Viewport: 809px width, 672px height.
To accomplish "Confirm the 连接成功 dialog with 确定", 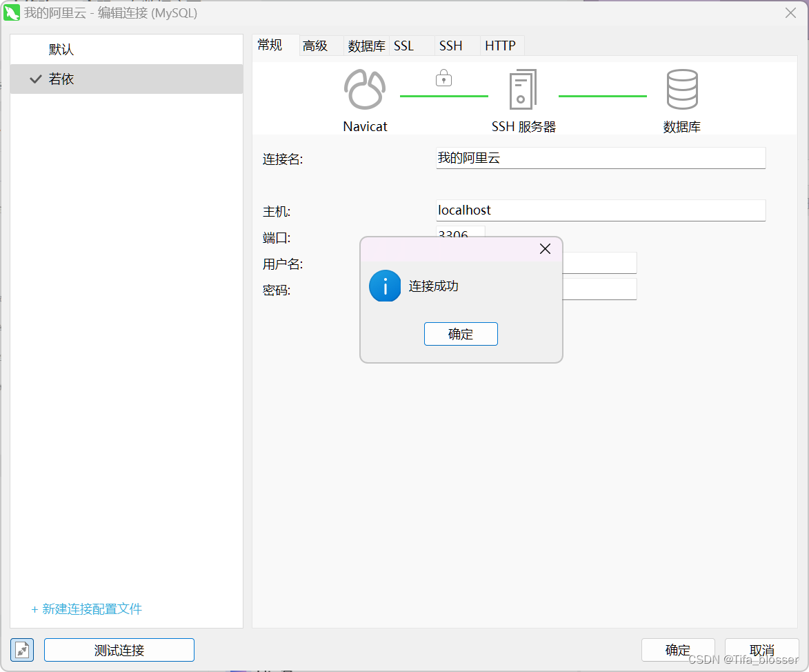I will [461, 334].
